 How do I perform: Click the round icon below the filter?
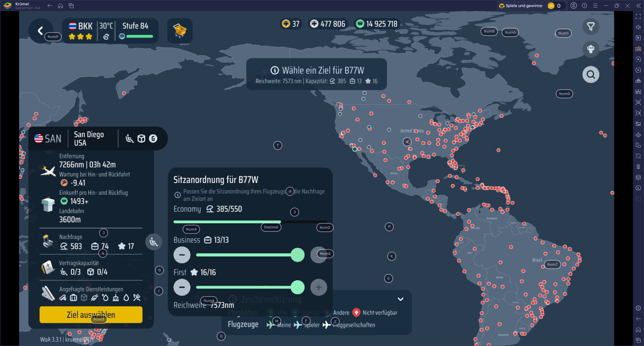pyautogui.click(x=591, y=49)
